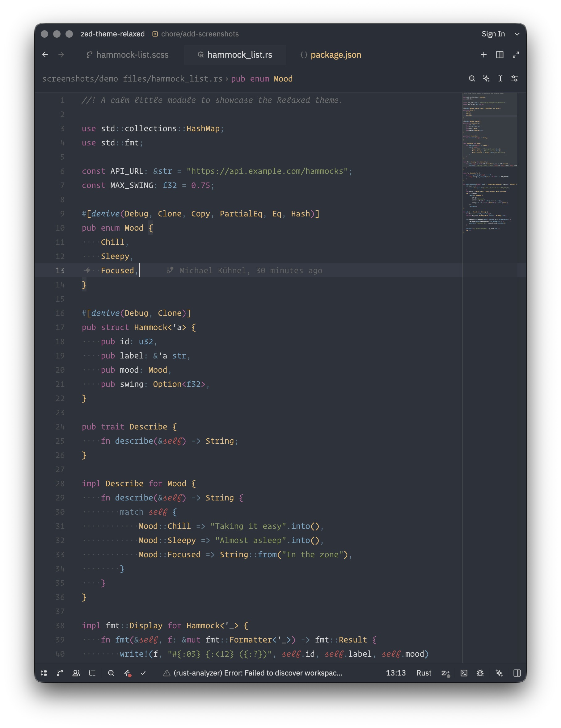The image size is (561, 728).
Task: Click breadcrumb pub enum Mood
Action: coord(262,79)
